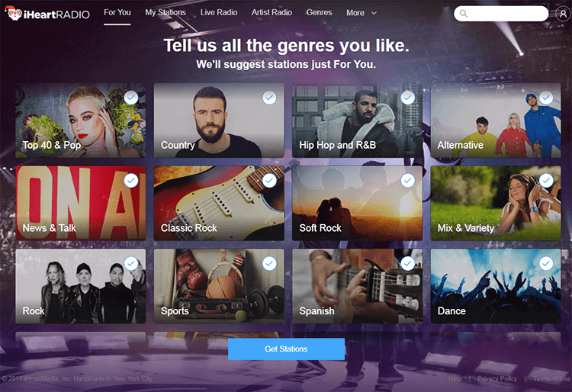
Task: Select the Spanish genre tile
Action: pyautogui.click(x=357, y=286)
